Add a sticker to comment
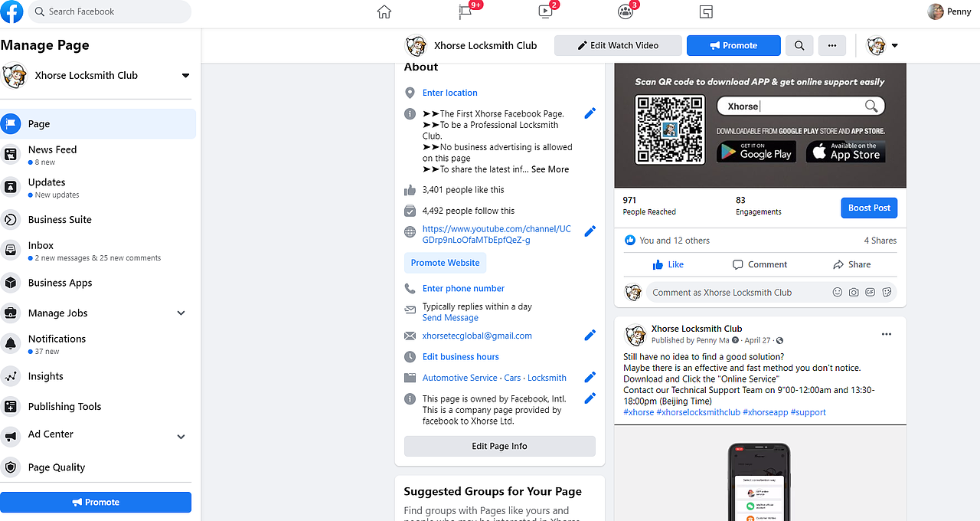The image size is (980, 521). (887, 293)
